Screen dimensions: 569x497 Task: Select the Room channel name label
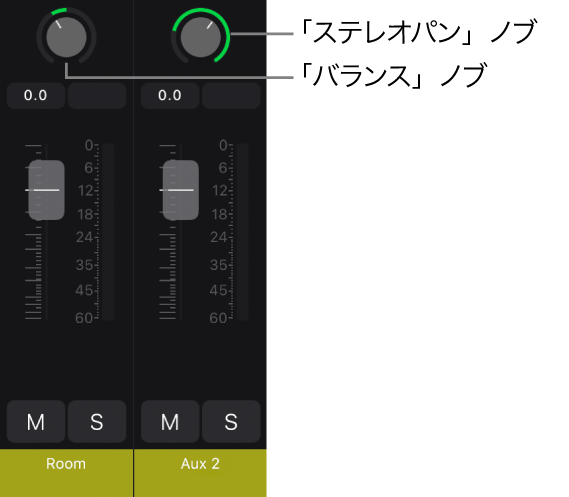coord(66,464)
